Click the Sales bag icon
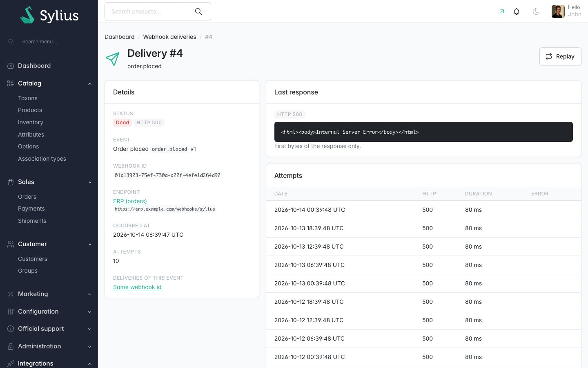 coord(11,182)
